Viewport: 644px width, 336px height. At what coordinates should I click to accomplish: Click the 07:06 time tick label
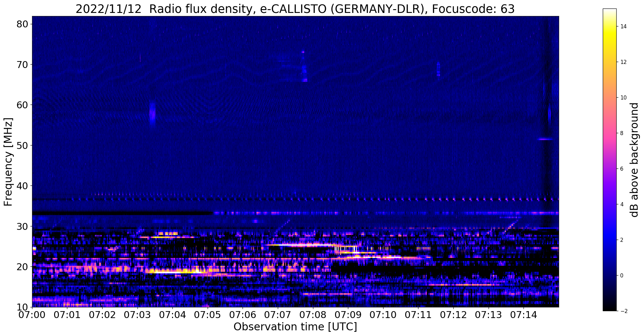coord(243,315)
